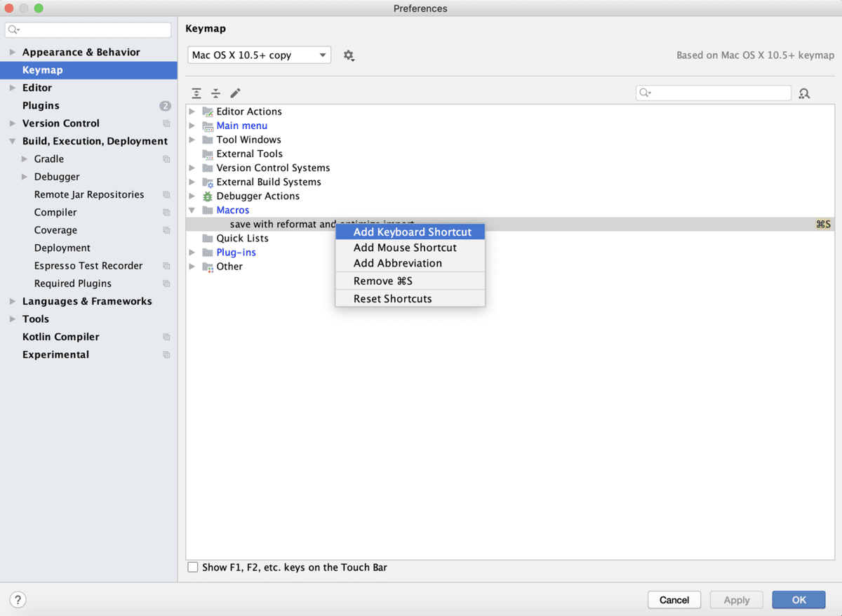This screenshot has height=616, width=842.
Task: Click the Debugger Actions bug icon
Action: (x=208, y=196)
